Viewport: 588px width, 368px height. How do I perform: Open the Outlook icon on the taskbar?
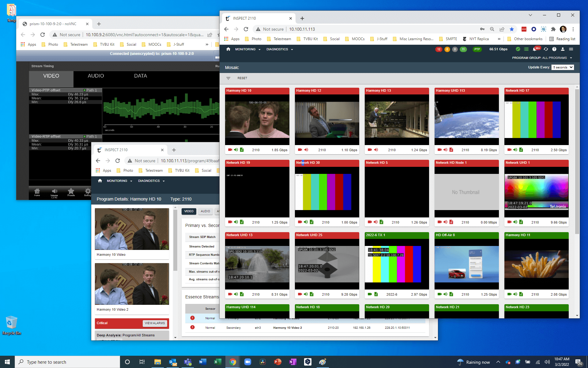click(173, 362)
